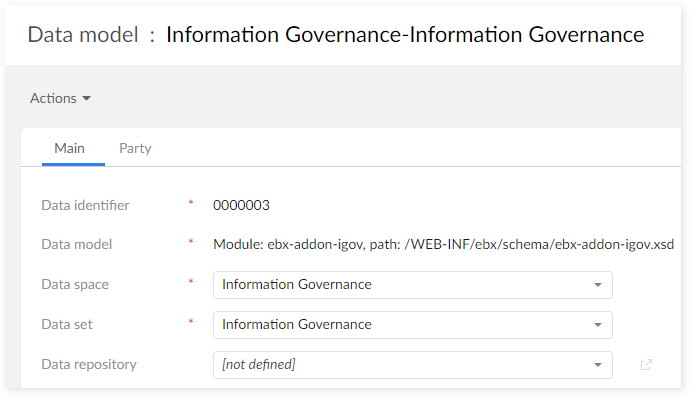Click the Data set combo box text
690x397 pixels.
pyautogui.click(x=297, y=324)
